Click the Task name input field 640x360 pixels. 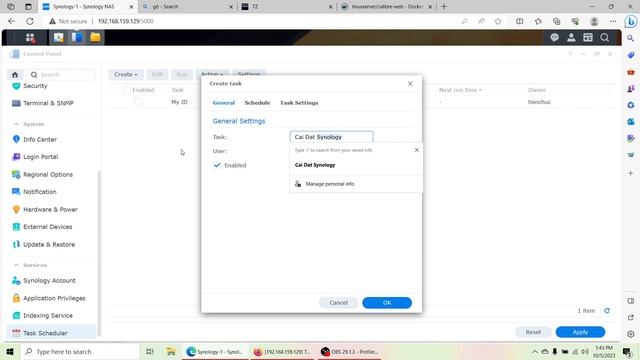click(331, 137)
